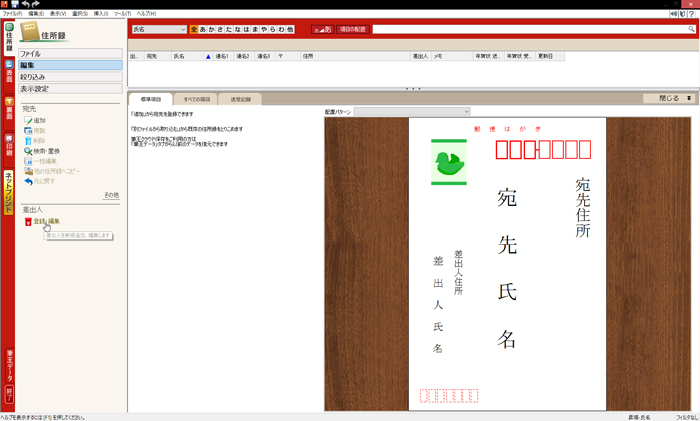
Task: Open the ツール(T) menu
Action: pyautogui.click(x=122, y=13)
